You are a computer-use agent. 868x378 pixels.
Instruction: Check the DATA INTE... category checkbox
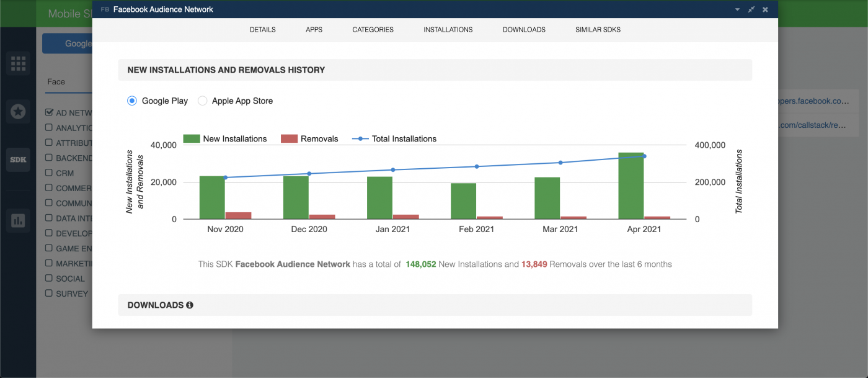tap(49, 218)
